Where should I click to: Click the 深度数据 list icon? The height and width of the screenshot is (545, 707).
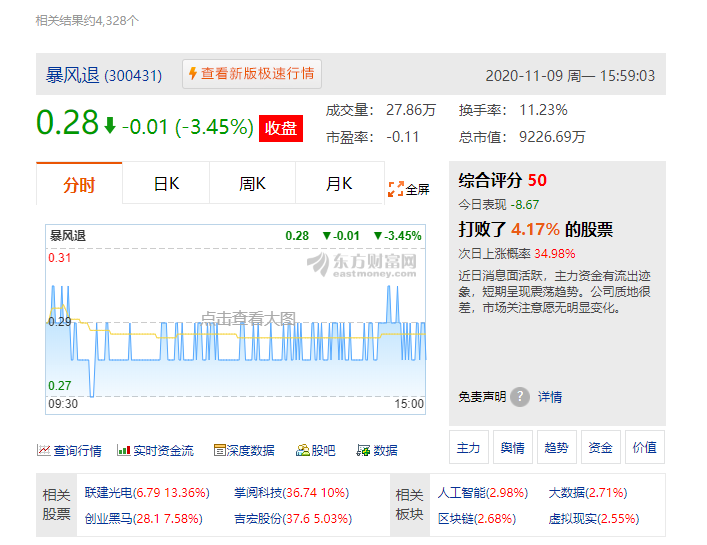219,450
